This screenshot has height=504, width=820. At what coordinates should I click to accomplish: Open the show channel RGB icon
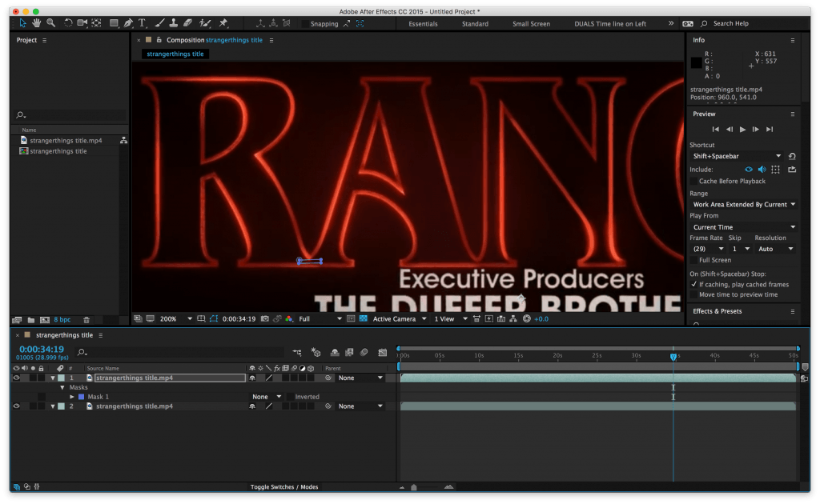pyautogui.click(x=288, y=318)
